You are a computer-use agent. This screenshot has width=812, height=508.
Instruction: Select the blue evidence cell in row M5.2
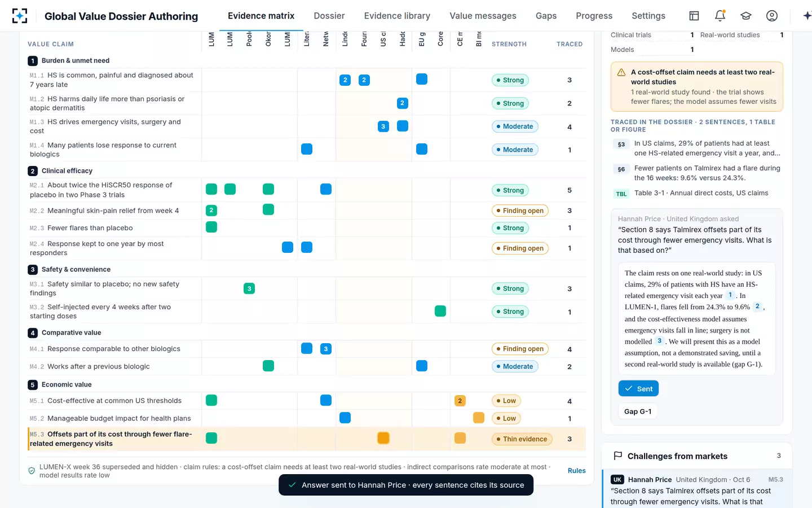(x=345, y=418)
